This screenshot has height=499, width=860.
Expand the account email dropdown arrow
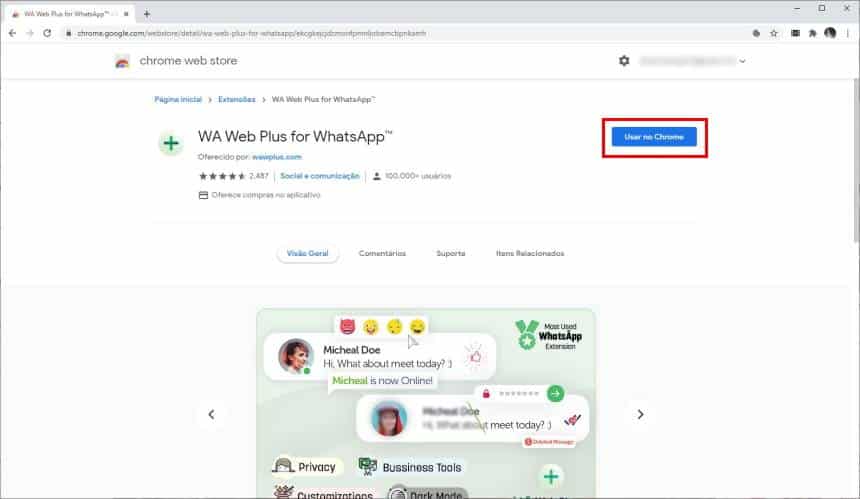coord(742,61)
